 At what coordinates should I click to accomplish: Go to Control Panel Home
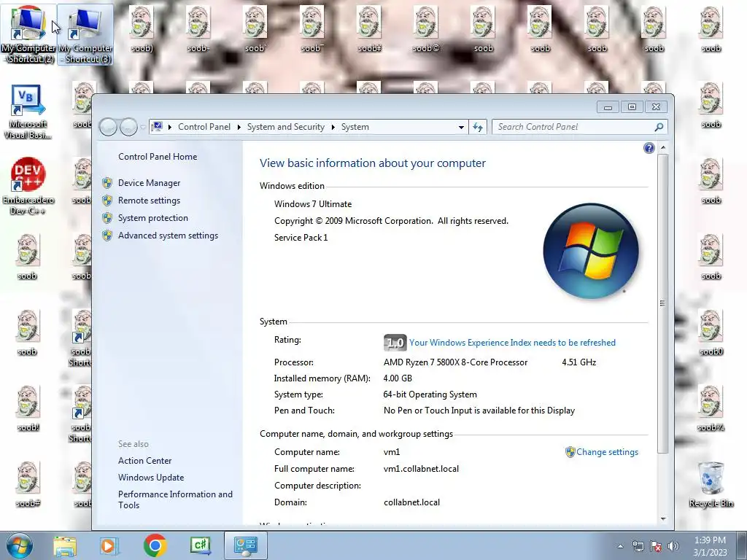click(158, 157)
